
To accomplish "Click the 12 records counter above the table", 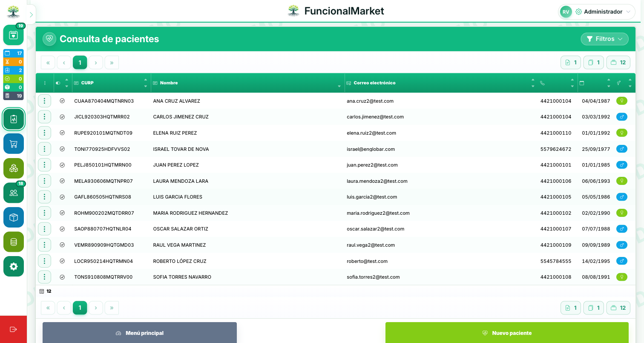I will (618, 63).
